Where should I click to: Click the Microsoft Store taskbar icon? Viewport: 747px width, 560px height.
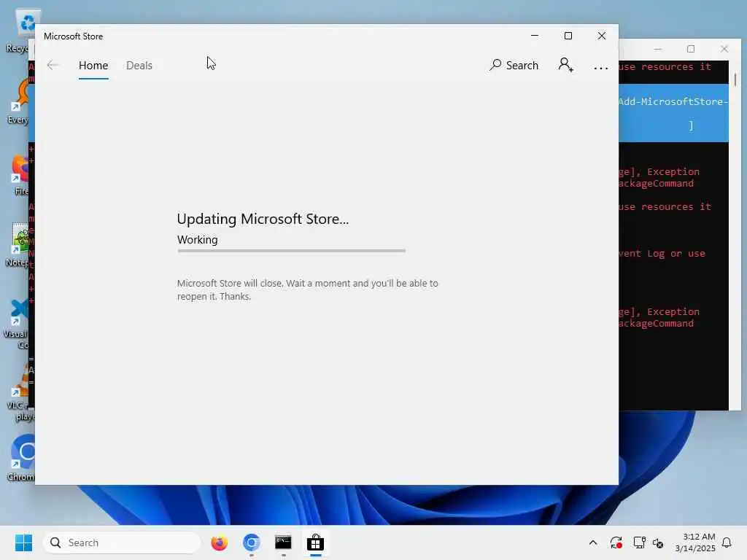click(x=315, y=542)
